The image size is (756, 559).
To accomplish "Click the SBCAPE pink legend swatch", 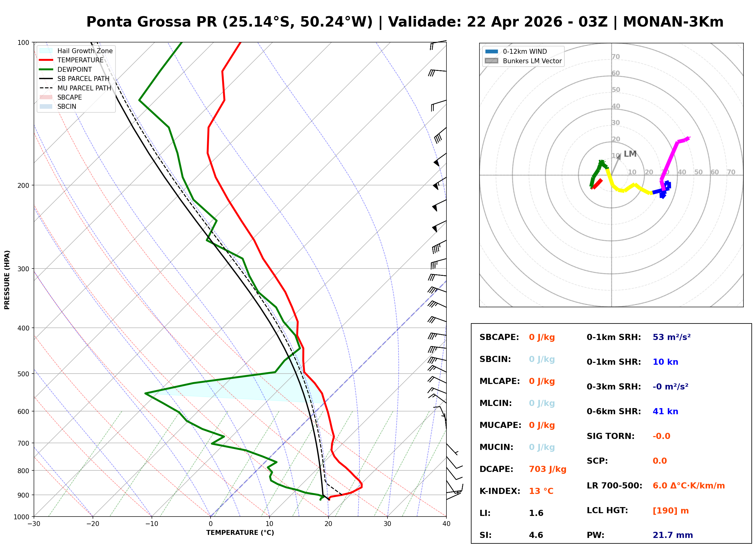I will [x=46, y=97].
